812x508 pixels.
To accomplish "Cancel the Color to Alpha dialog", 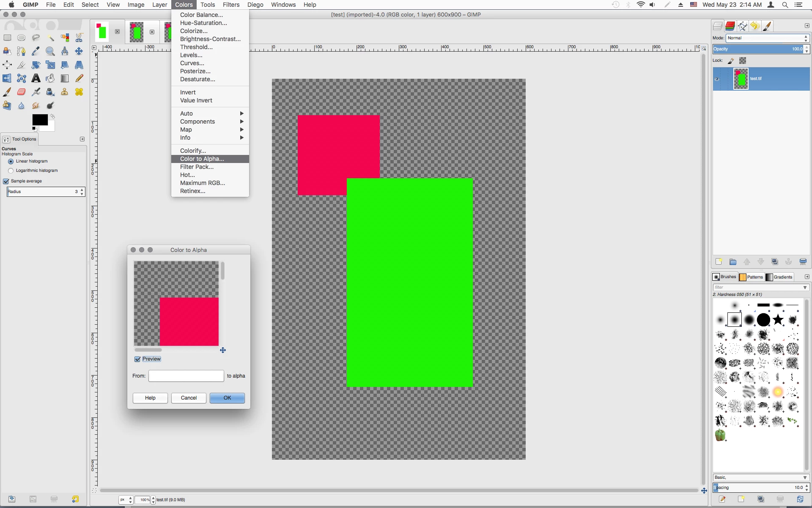I will [189, 398].
